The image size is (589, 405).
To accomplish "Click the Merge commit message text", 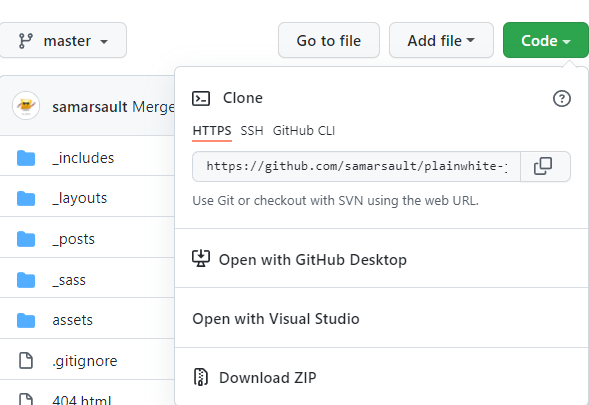I will [153, 107].
